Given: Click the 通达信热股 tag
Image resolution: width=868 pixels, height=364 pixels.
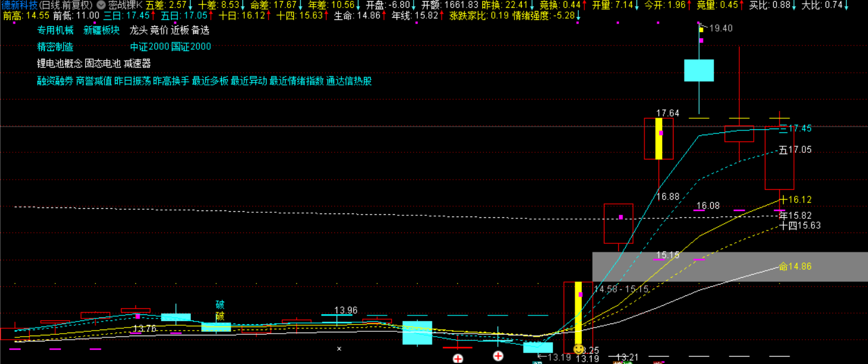Looking at the screenshot, I should 349,81.
